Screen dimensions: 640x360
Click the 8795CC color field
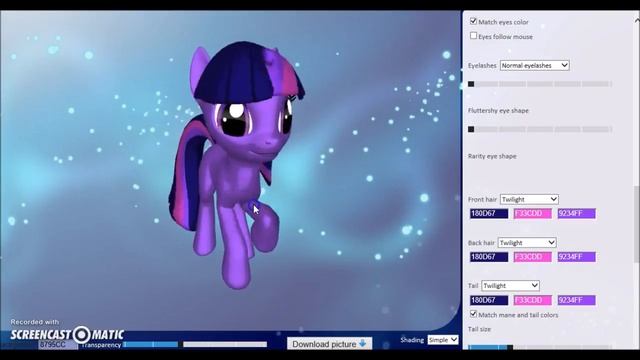pyautogui.click(x=58, y=345)
